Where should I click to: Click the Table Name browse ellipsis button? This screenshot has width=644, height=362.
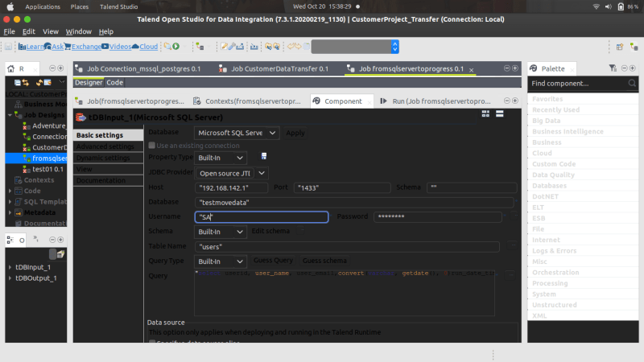click(513, 245)
